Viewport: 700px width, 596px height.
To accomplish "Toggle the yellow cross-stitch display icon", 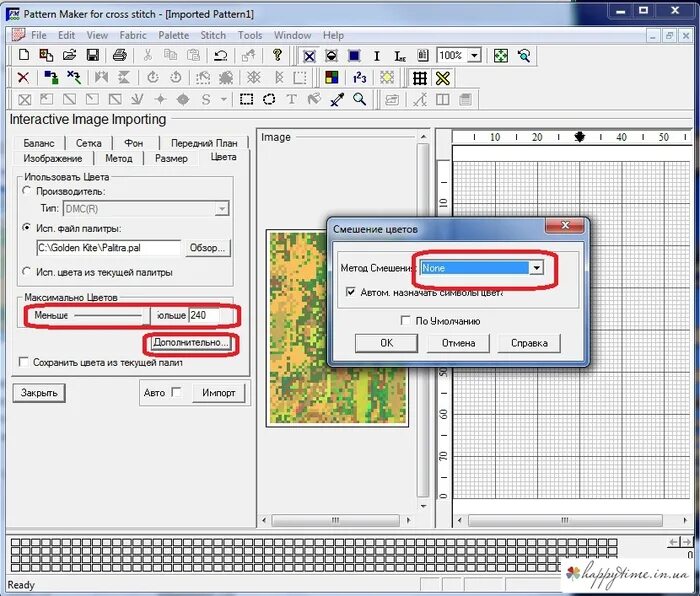I will [x=442, y=78].
